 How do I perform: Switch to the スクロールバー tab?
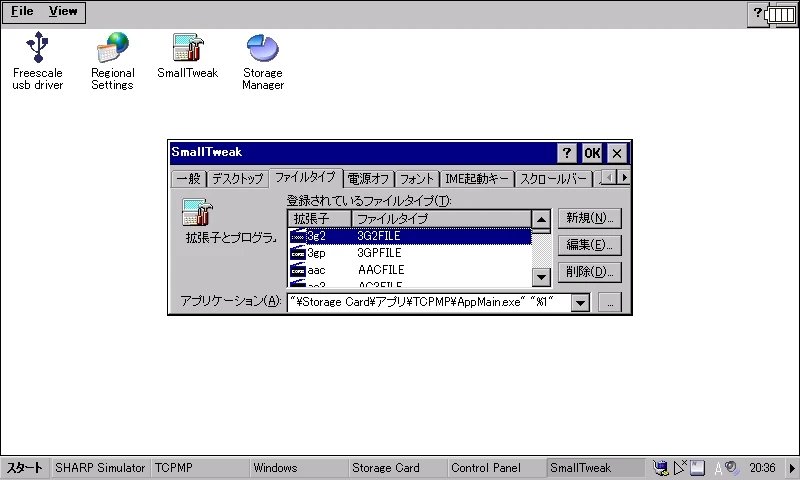(553, 179)
